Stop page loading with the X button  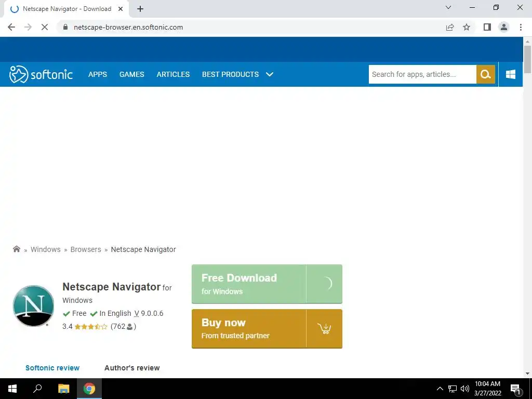(45, 27)
